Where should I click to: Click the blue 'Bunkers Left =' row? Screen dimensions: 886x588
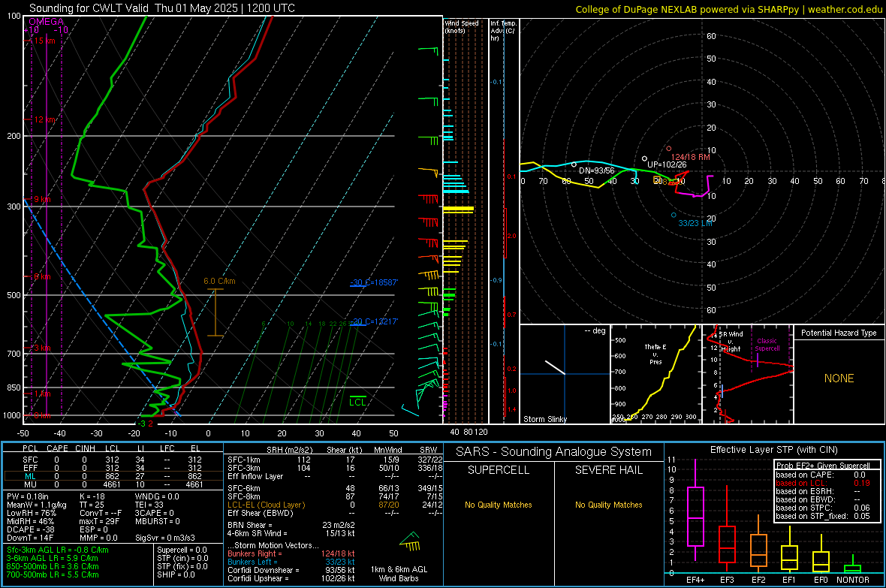[291, 562]
